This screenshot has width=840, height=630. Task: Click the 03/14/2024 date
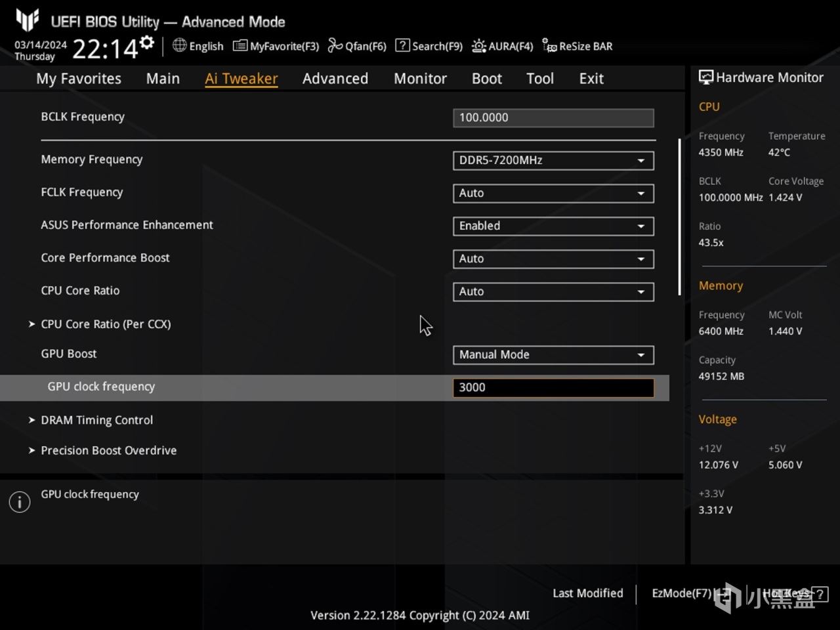[x=41, y=45]
